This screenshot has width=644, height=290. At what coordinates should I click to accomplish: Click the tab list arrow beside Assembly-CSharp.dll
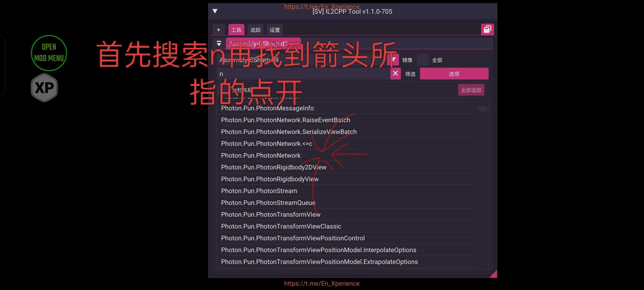pos(219,44)
